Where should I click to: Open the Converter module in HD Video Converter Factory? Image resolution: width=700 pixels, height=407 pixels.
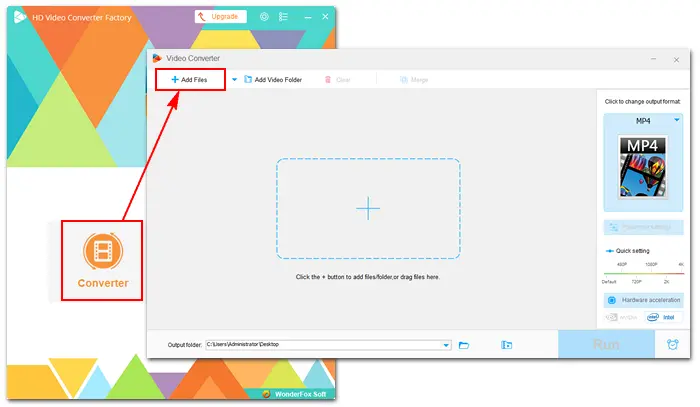pyautogui.click(x=102, y=260)
